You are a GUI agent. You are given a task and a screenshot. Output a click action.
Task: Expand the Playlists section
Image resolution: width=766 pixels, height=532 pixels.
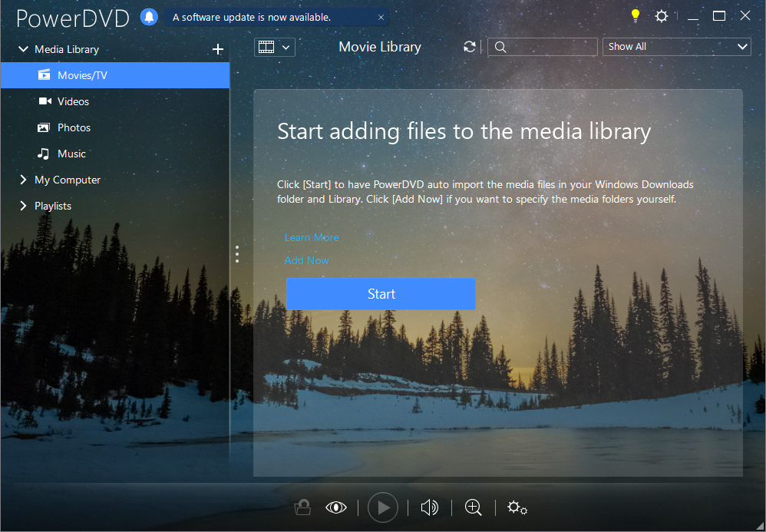coord(23,206)
